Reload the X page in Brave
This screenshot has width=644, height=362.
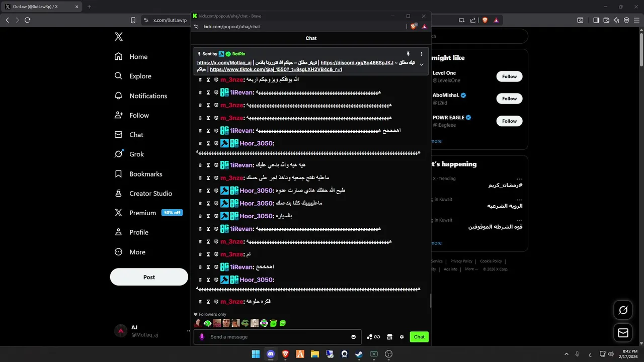27,20
